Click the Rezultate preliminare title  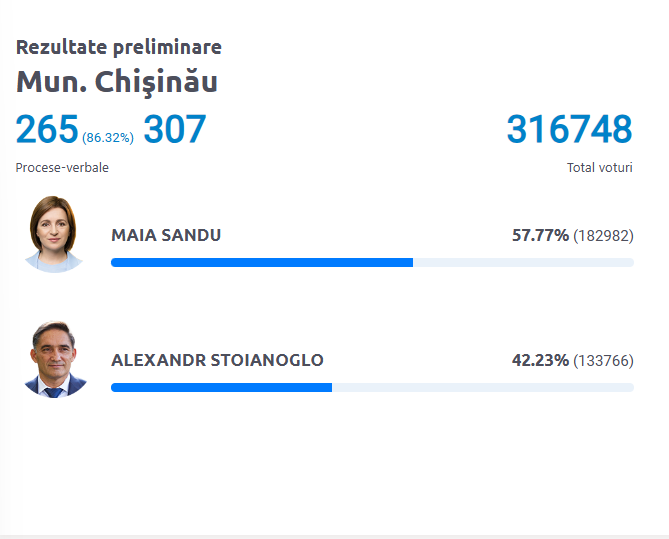119,47
